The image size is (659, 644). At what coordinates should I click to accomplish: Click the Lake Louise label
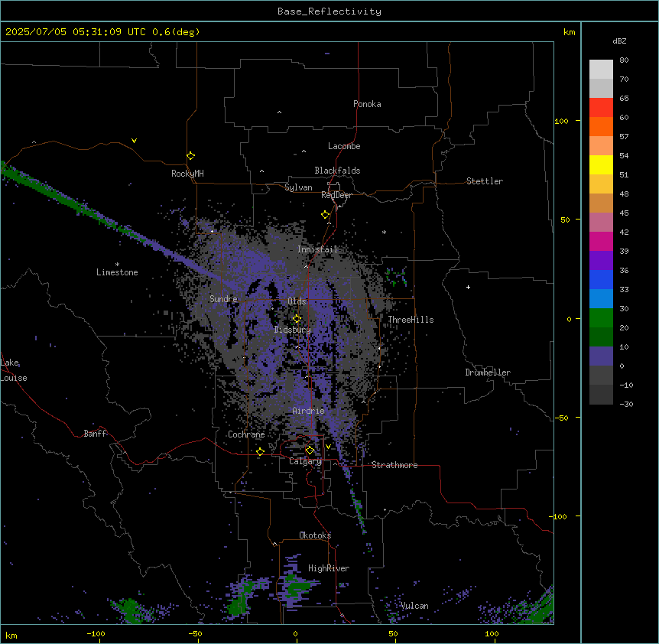pyautogui.click(x=14, y=370)
